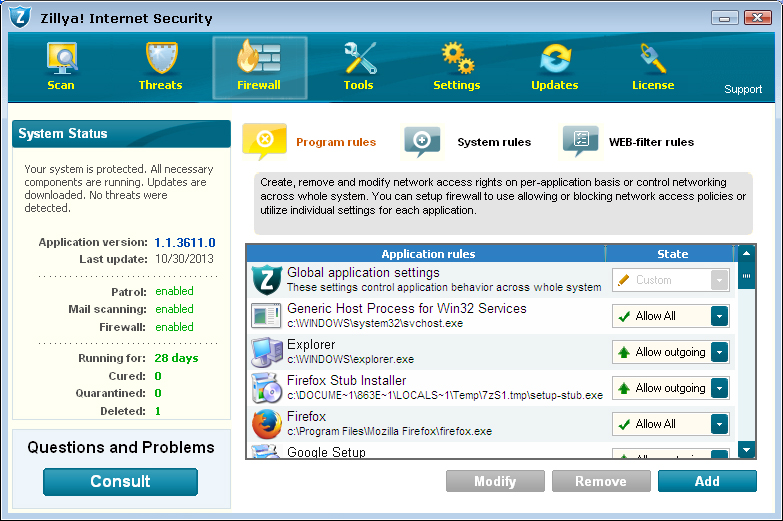783x521 pixels.
Task: Click the Add button
Action: pyautogui.click(x=707, y=481)
